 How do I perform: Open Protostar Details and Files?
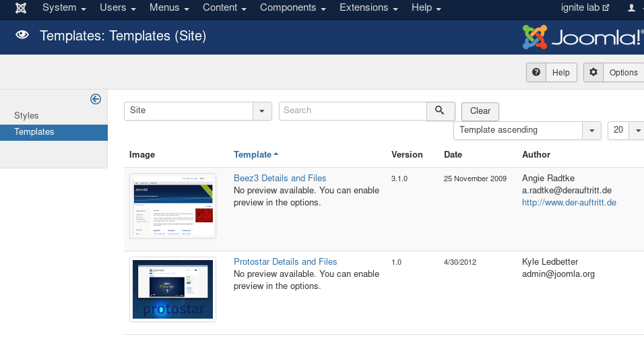pyautogui.click(x=285, y=261)
